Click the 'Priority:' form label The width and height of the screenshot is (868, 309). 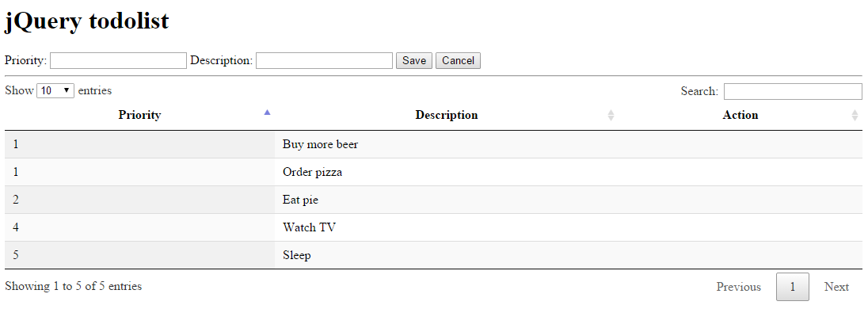26,60
